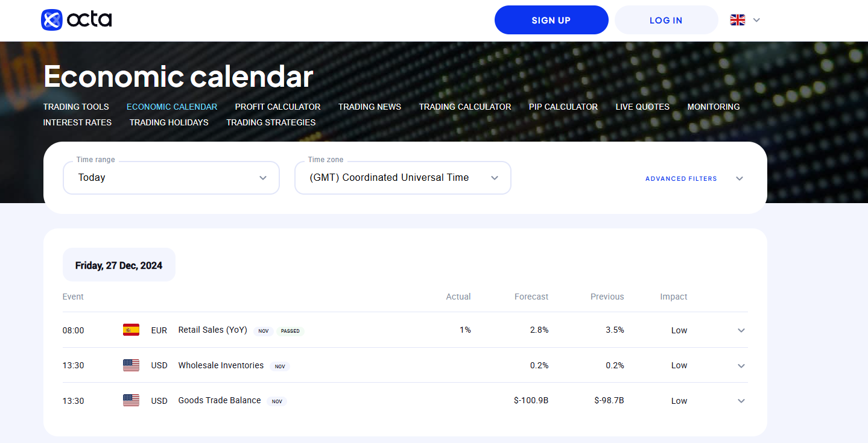Click the EUR currency label
The image size is (868, 443).
coord(159,330)
